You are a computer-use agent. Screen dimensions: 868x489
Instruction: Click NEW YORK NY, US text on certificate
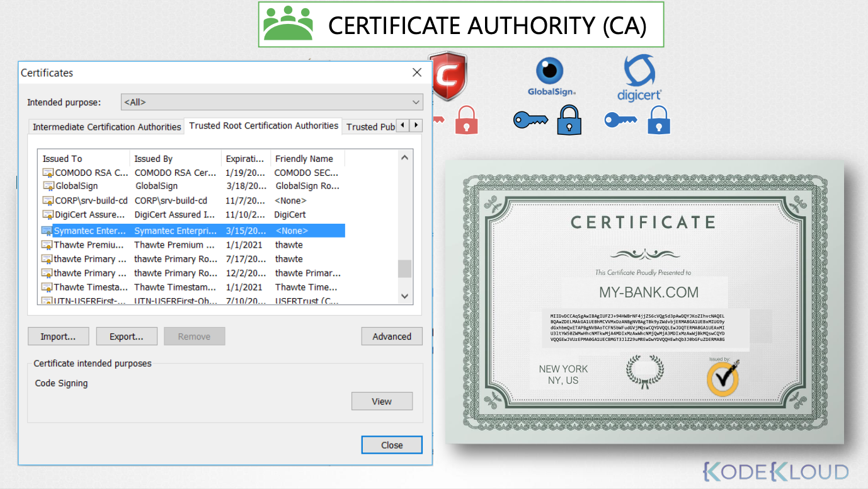pos(563,375)
